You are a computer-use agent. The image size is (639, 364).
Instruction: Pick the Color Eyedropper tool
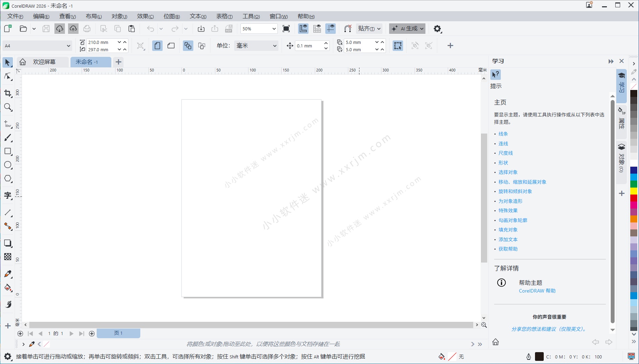[8, 273]
